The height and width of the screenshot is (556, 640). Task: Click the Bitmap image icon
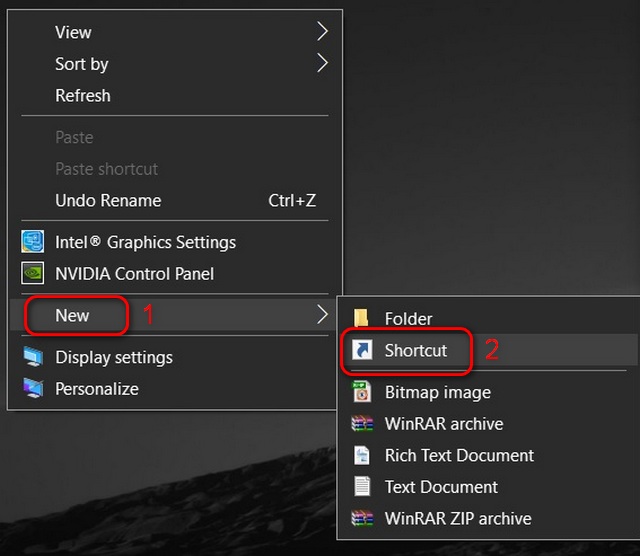(x=362, y=392)
